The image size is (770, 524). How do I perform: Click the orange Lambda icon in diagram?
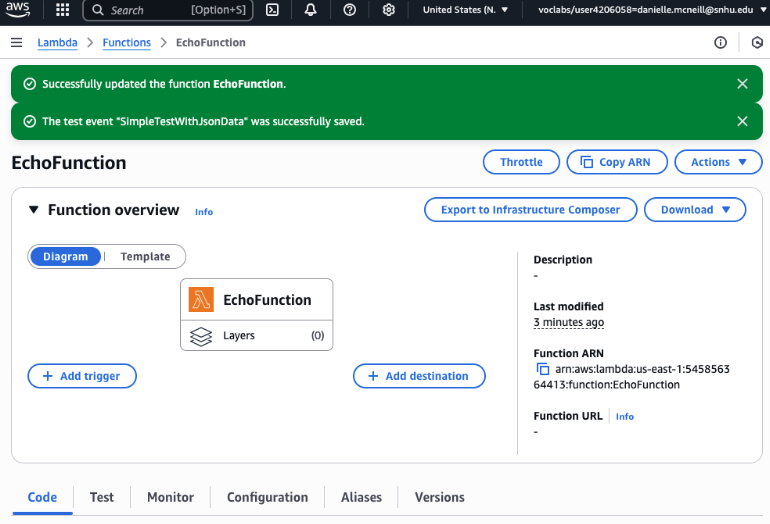click(201, 300)
